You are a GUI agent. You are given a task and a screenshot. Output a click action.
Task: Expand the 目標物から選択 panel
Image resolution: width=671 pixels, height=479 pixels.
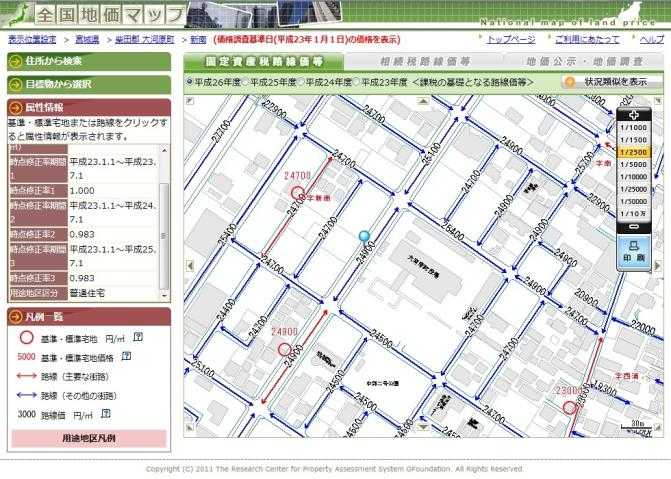click(x=87, y=84)
